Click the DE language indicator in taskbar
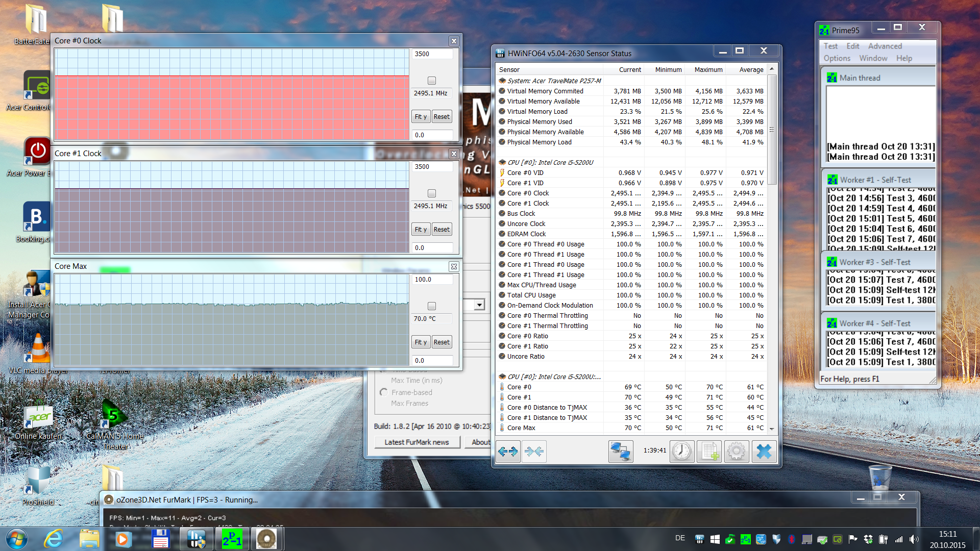Viewport: 980px width, 551px height. point(680,538)
